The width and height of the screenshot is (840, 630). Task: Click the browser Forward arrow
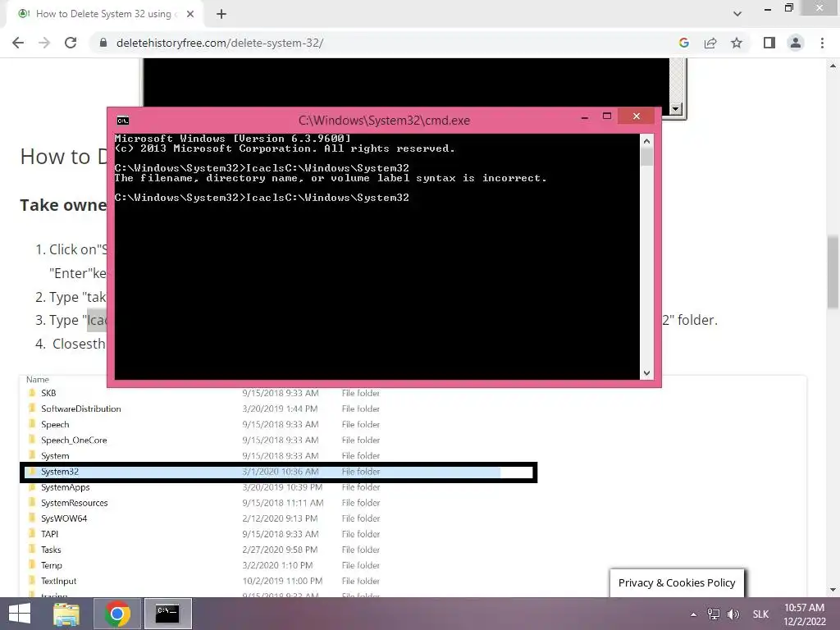[44, 43]
